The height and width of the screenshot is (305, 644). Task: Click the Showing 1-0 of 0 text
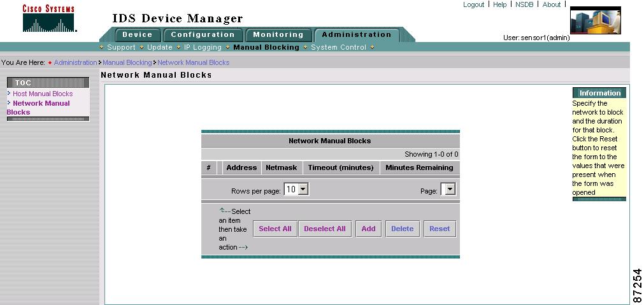[431, 154]
